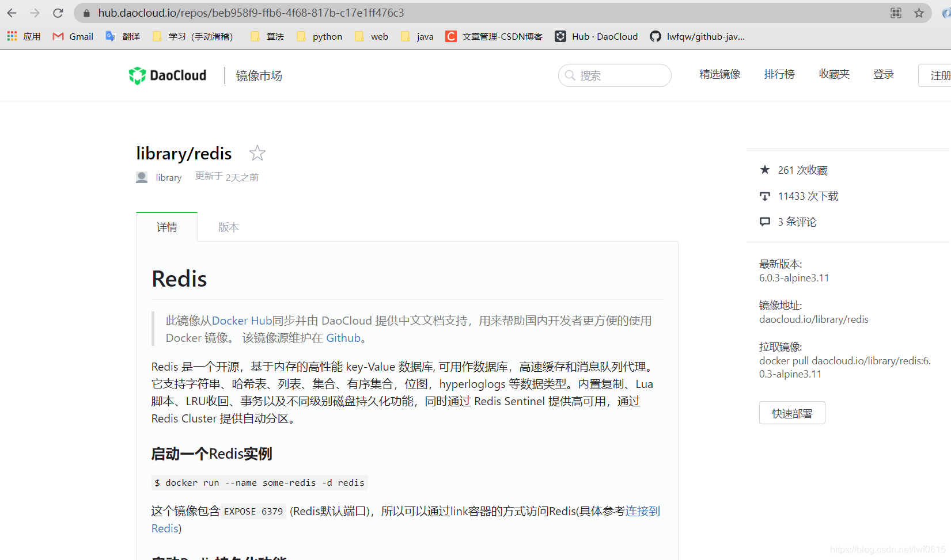951x560 pixels.
Task: Click the browser back arrow
Action: (12, 13)
